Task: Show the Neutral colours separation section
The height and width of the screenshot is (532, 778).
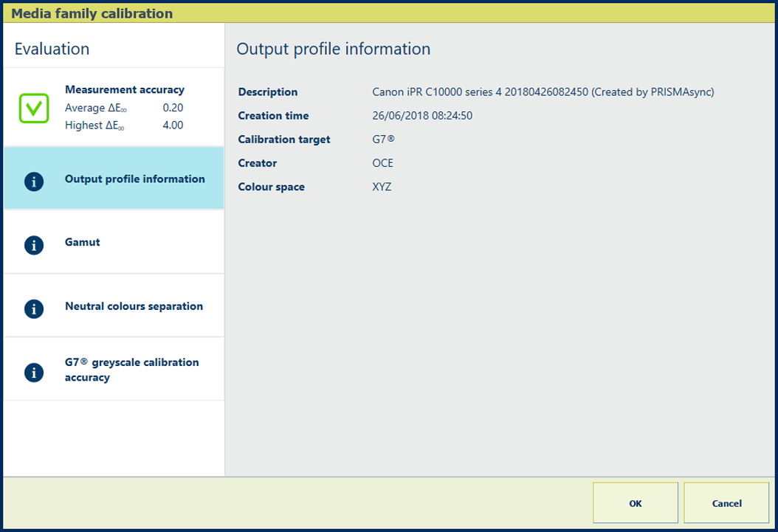Action: pyautogui.click(x=134, y=306)
